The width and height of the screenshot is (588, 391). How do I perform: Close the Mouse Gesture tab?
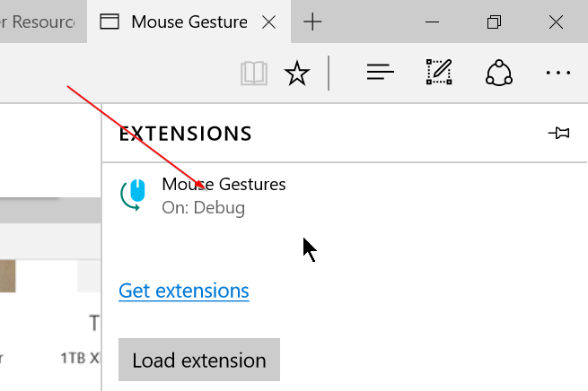[268, 22]
